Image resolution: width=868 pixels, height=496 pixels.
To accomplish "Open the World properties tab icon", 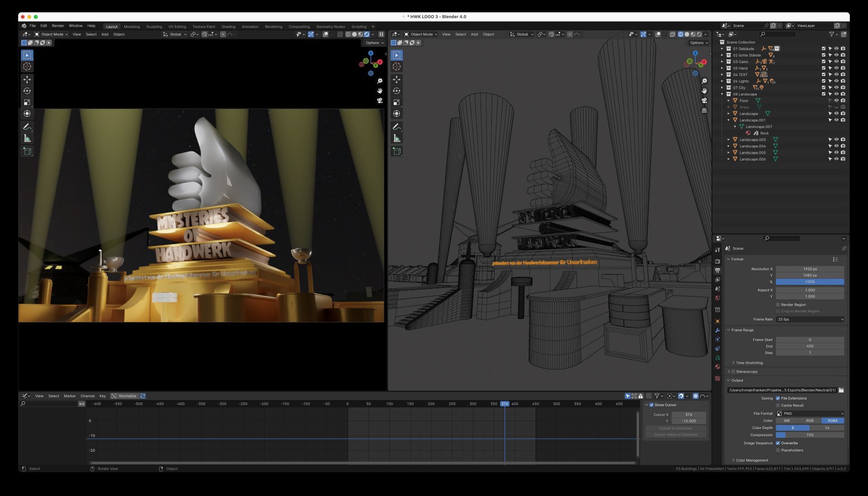I will click(x=717, y=298).
